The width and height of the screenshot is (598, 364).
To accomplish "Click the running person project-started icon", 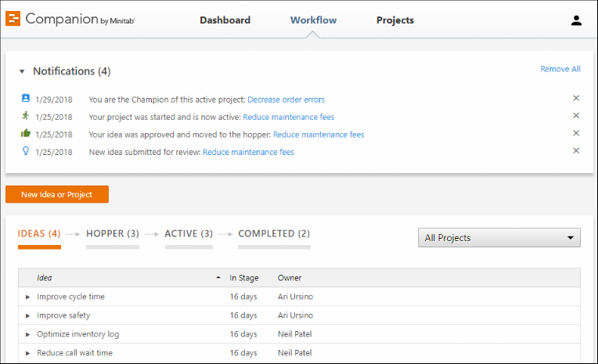I will pyautogui.click(x=26, y=117).
